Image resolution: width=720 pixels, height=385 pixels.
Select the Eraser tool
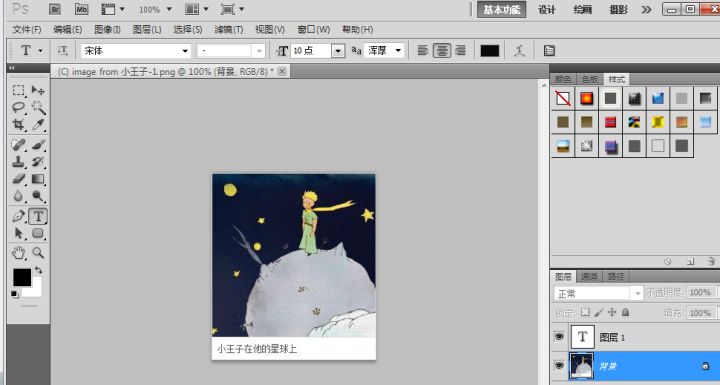pyautogui.click(x=19, y=179)
